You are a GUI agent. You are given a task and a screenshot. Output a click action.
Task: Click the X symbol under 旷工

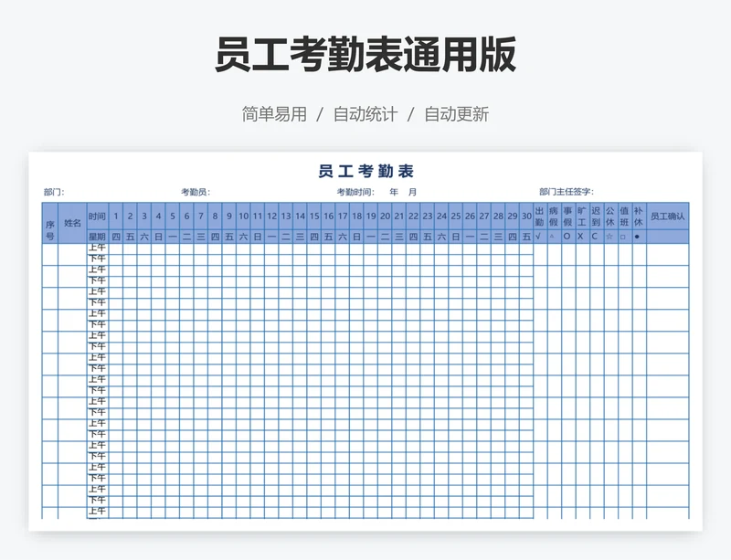[580, 237]
